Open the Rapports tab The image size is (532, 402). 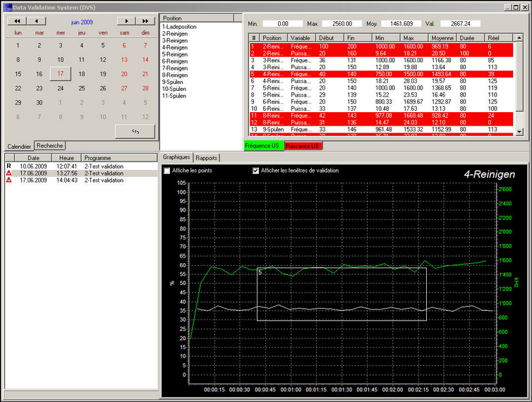click(x=206, y=158)
